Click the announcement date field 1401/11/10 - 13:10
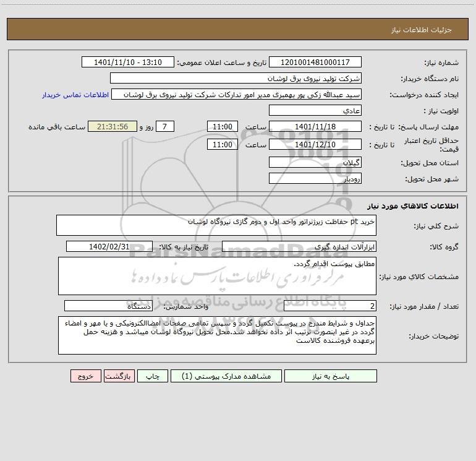 [x=128, y=62]
